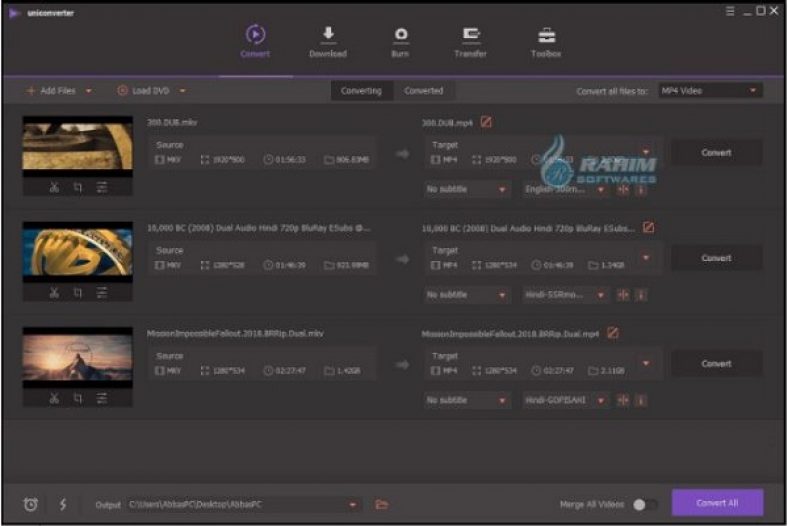The height and width of the screenshot is (526, 788).
Task: Select the MissionImpossibleFallout video thumbnail
Action: coord(78,357)
